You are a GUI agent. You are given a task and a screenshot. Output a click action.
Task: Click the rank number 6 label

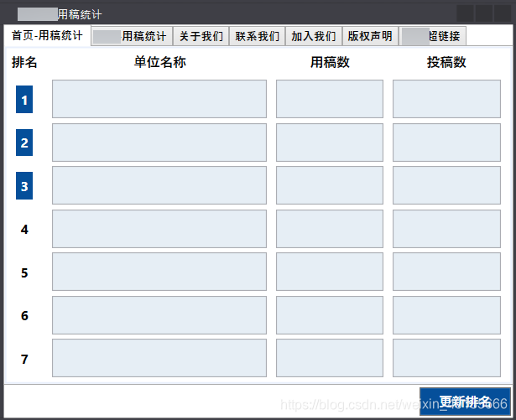click(24, 316)
